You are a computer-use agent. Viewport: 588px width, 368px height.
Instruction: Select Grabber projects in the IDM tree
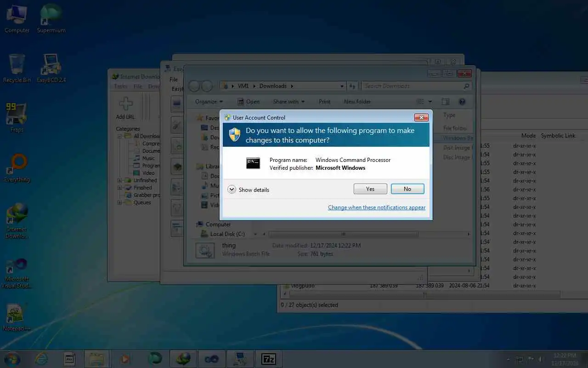click(x=143, y=195)
